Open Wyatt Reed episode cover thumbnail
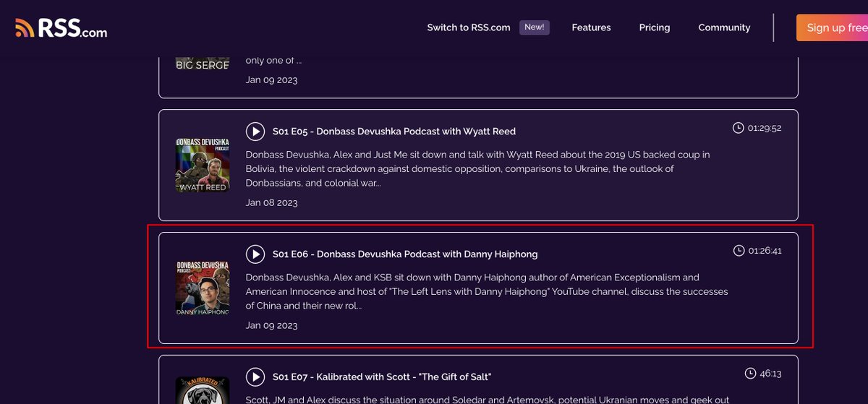868x404 pixels. [x=203, y=166]
